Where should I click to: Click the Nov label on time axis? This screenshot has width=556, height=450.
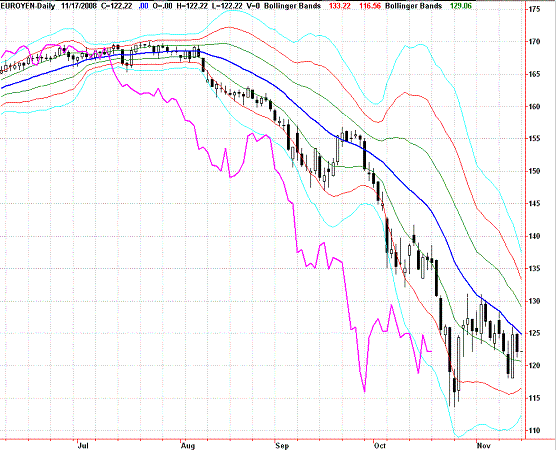[x=484, y=445]
